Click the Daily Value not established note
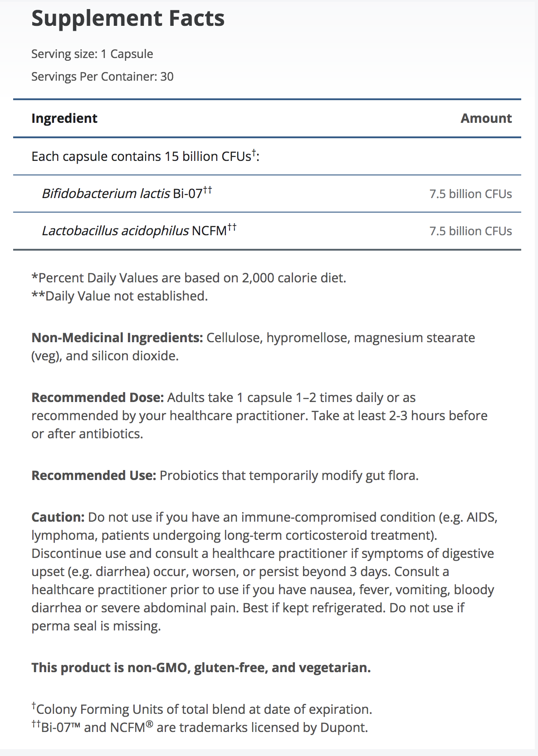 pyautogui.click(x=120, y=296)
